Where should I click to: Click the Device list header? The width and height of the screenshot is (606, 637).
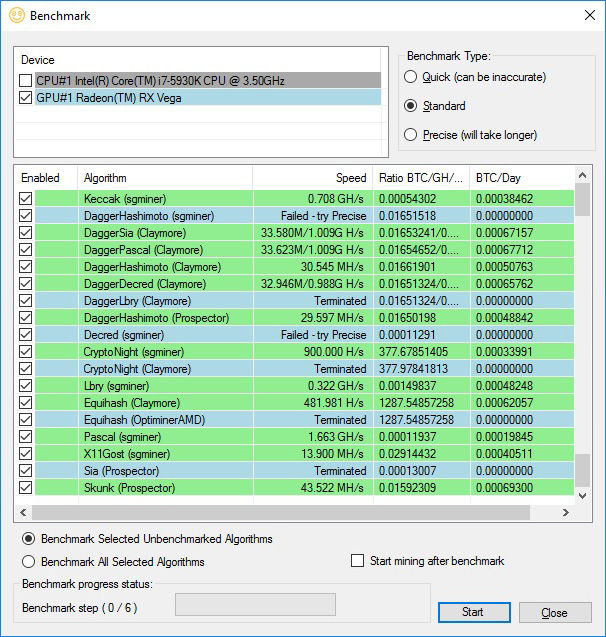tap(38, 60)
